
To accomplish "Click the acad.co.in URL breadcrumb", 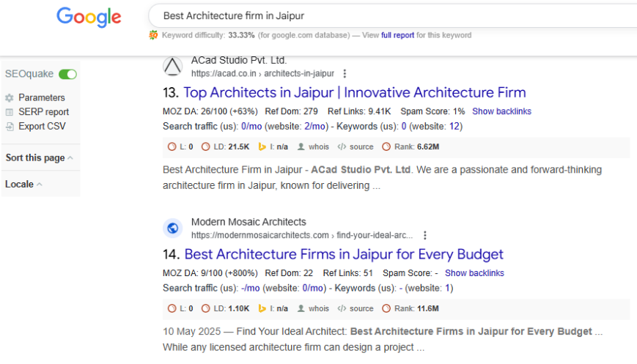I will pyautogui.click(x=263, y=73).
